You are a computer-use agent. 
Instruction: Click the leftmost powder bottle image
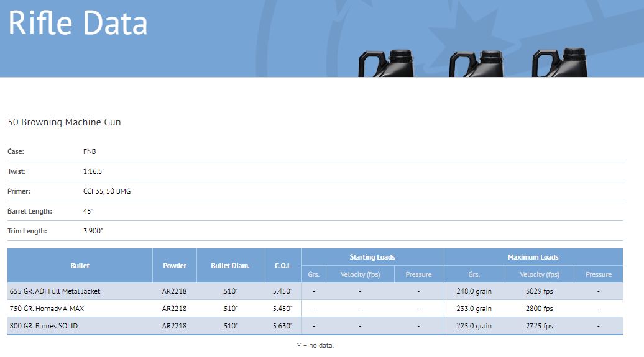coord(386,63)
